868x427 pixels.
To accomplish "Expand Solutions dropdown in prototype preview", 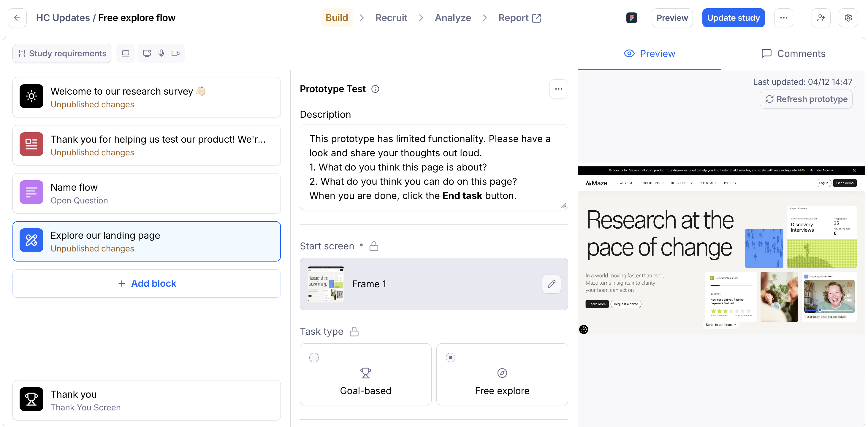I will 653,183.
